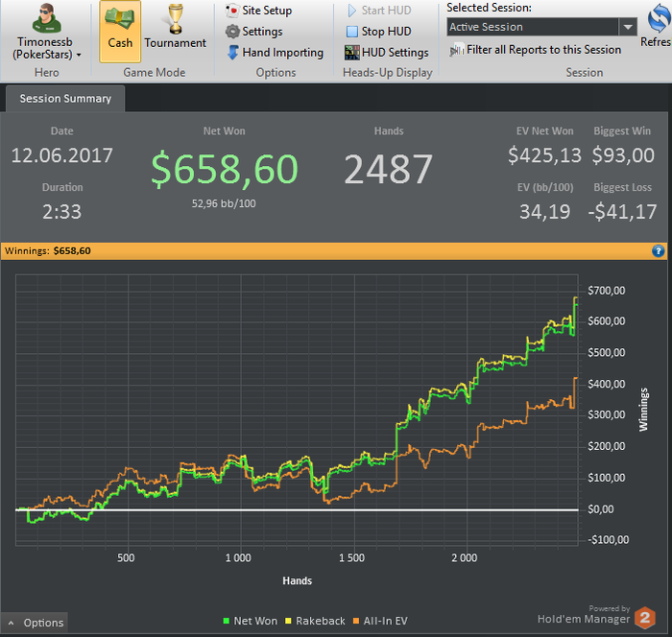Open Hand Importing
The image size is (672, 637).
click(276, 52)
